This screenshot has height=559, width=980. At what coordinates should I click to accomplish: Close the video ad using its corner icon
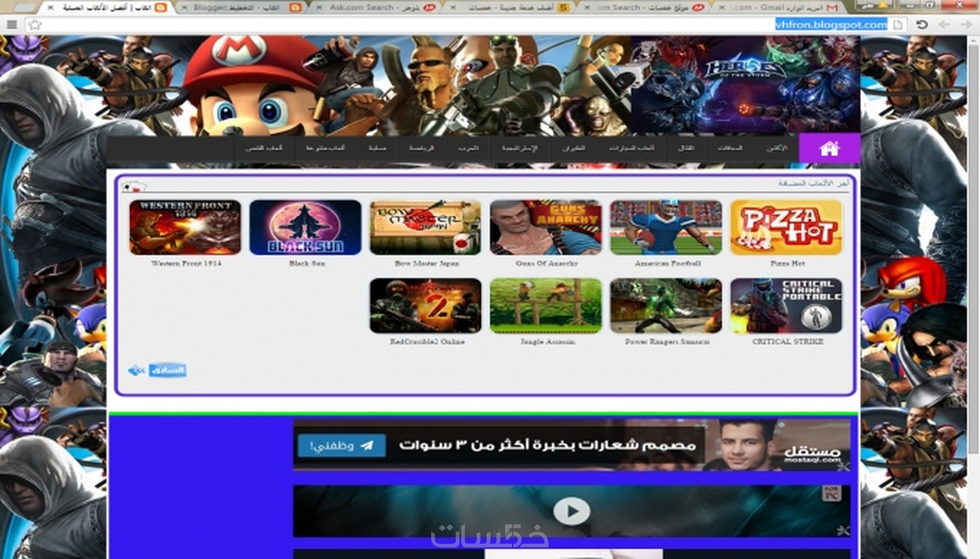tap(843, 531)
